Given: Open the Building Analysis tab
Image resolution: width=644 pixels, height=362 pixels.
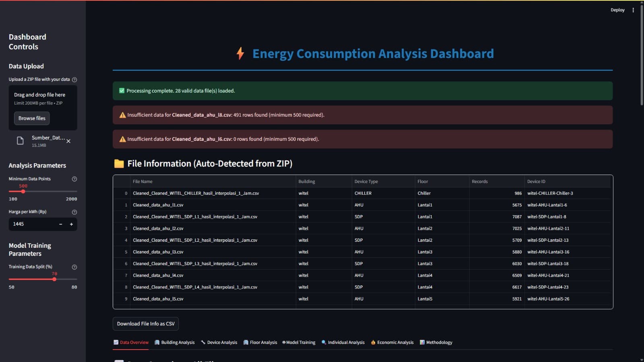Looking at the screenshot, I should (x=174, y=343).
